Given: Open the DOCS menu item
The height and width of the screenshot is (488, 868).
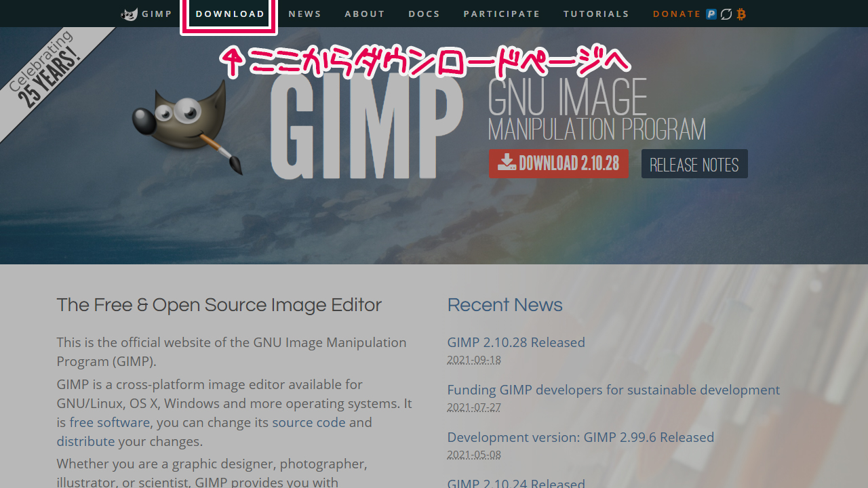Looking at the screenshot, I should 425,14.
